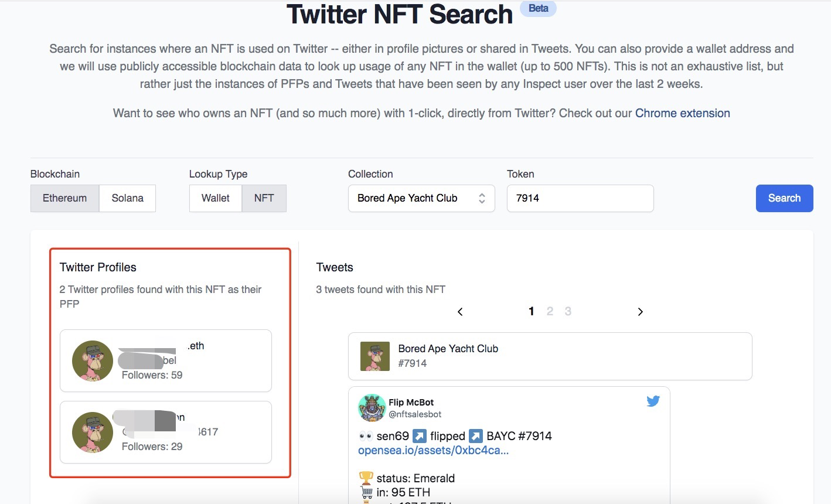Go to previous tweets page arrow
The image size is (831, 504).
[x=460, y=312]
